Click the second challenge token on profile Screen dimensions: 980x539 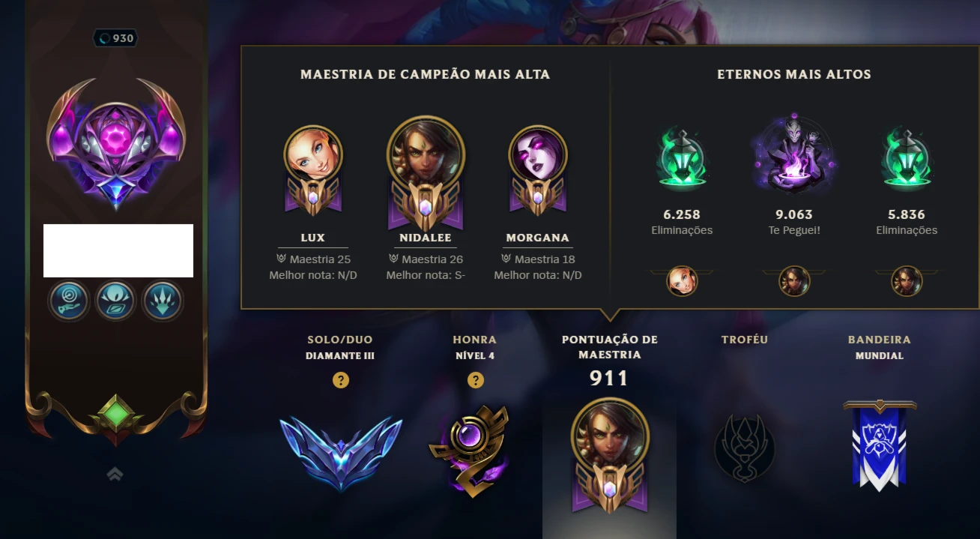116,301
